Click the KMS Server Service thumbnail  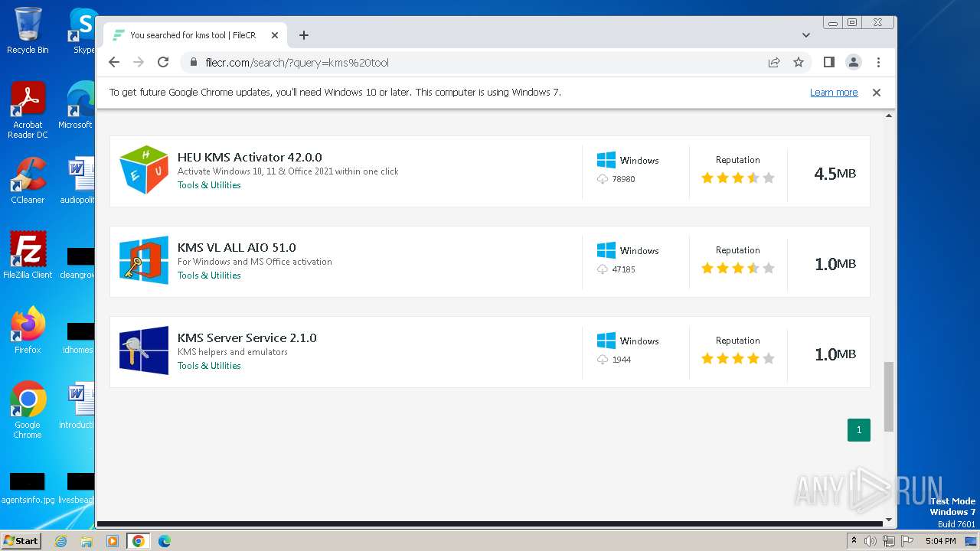pyautogui.click(x=144, y=350)
